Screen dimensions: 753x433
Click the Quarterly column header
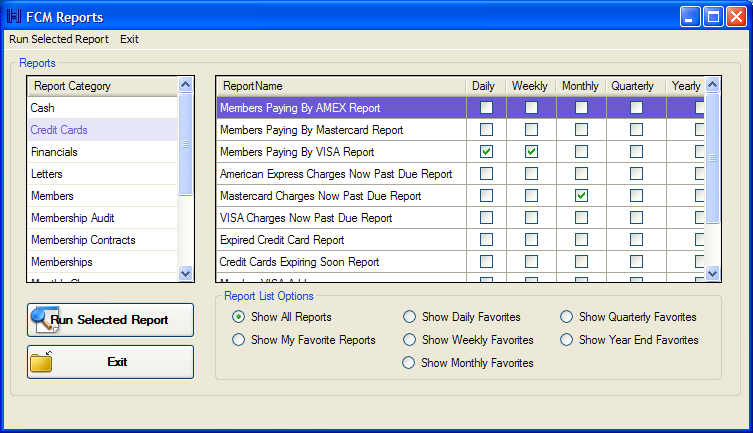tap(636, 86)
